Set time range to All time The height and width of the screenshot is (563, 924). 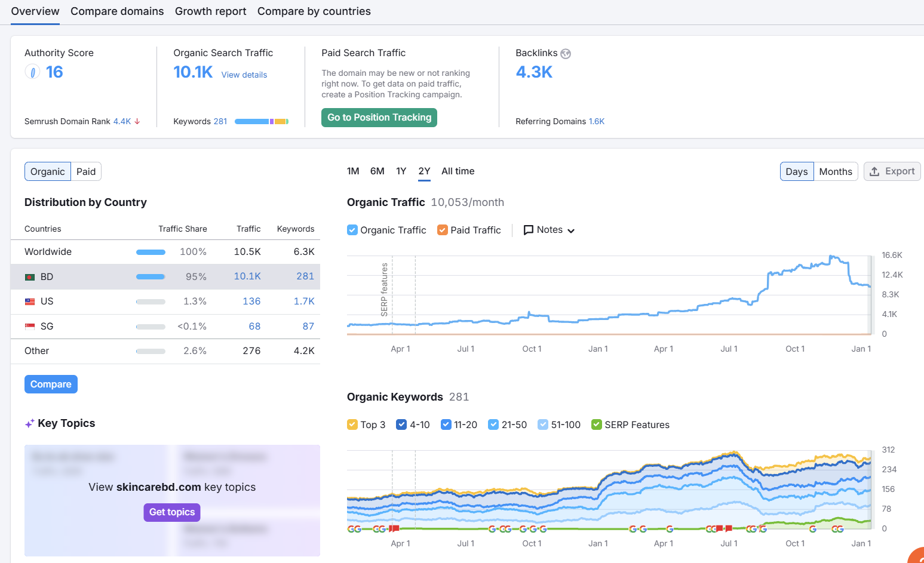click(458, 171)
